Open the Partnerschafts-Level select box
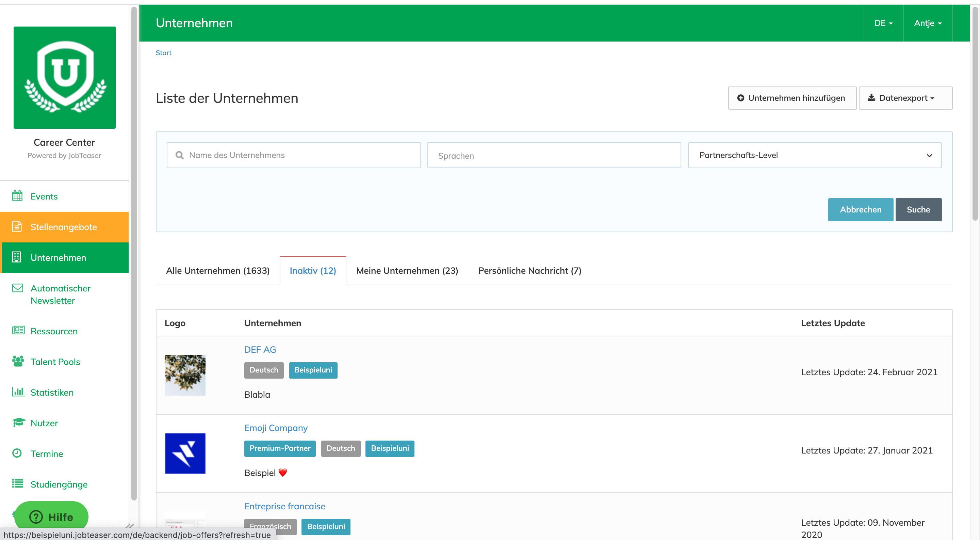 point(815,155)
